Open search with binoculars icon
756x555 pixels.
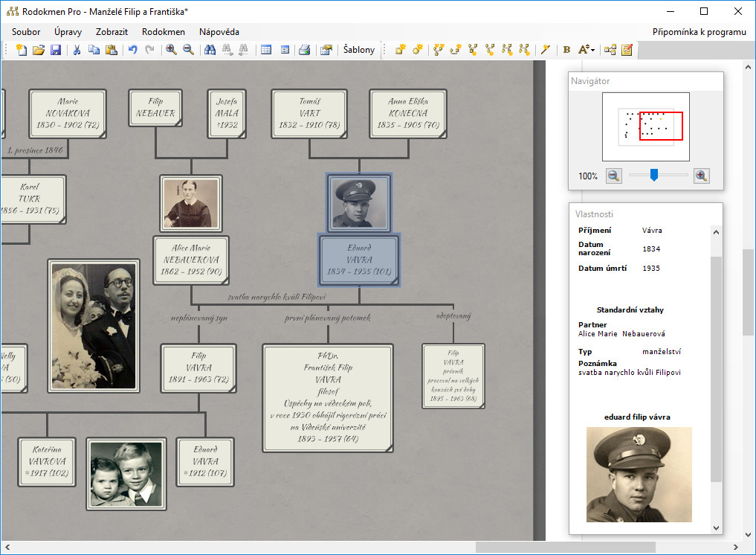click(x=210, y=50)
